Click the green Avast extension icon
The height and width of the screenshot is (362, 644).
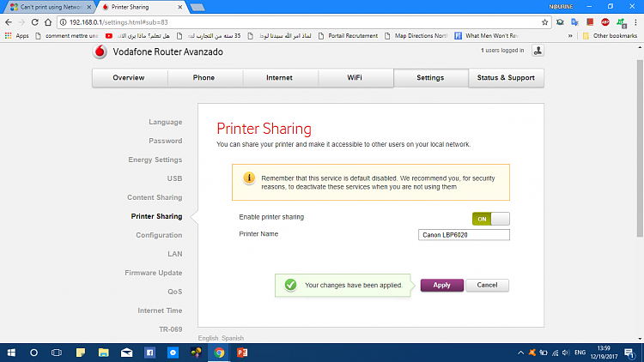(621, 22)
